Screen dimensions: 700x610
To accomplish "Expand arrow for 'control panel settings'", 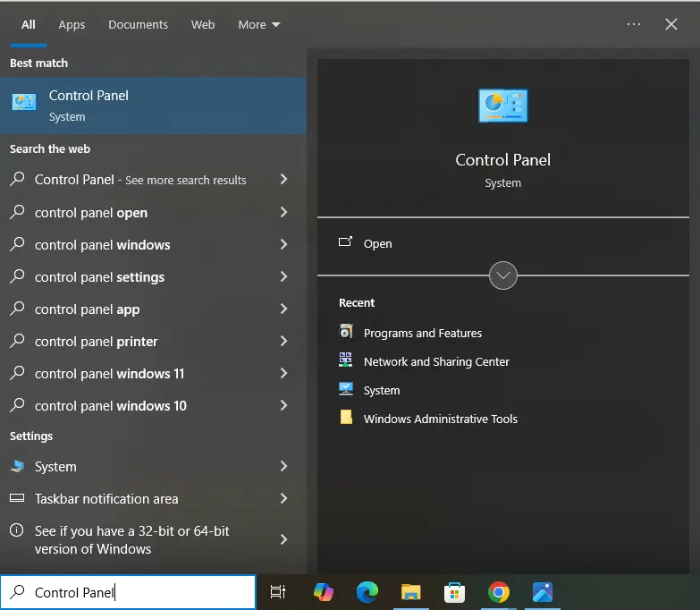I will click(x=283, y=276).
